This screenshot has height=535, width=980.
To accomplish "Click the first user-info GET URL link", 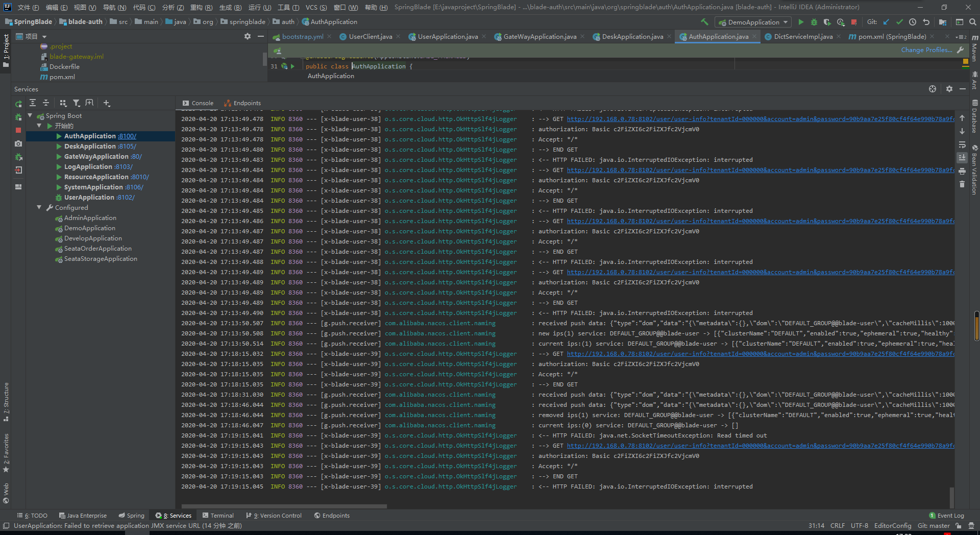I will (761, 119).
